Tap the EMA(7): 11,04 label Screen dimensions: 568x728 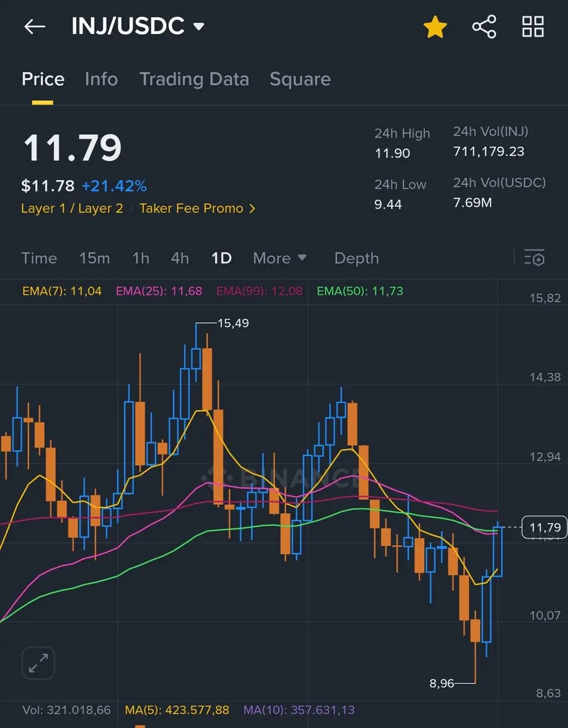(x=62, y=291)
